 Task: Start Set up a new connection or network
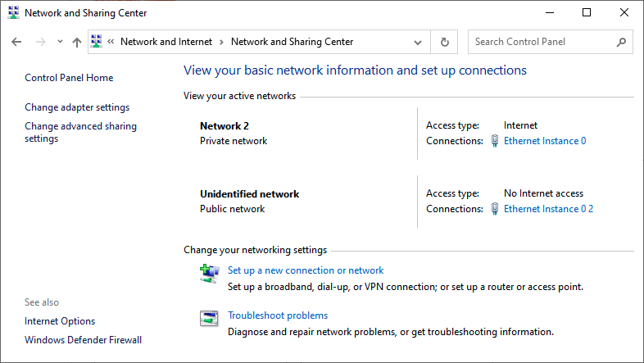(306, 270)
